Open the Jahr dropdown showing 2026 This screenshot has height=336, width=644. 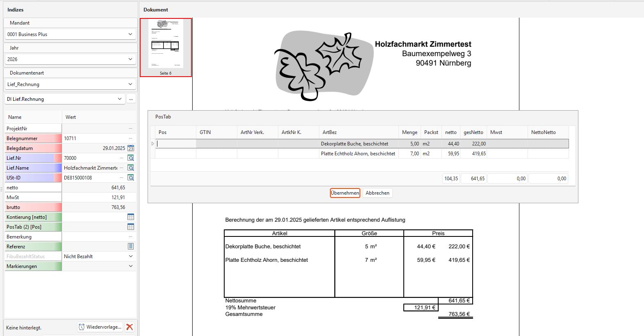pos(71,59)
